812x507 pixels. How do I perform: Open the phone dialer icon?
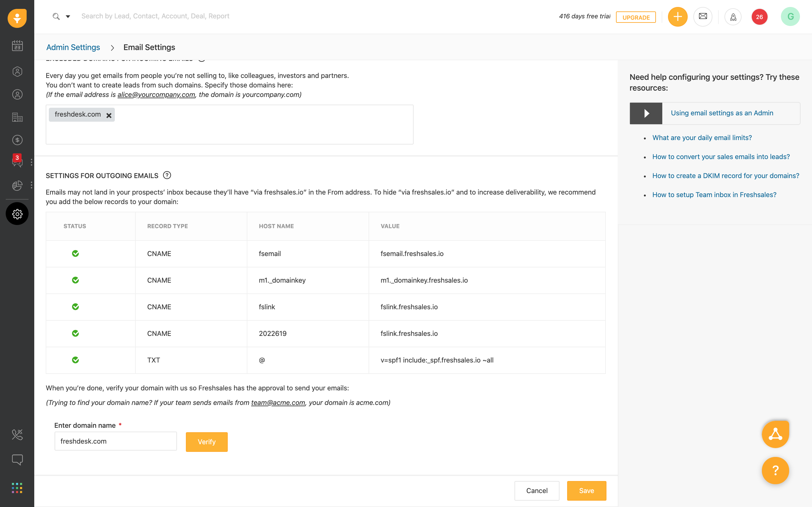pyautogui.click(x=17, y=434)
